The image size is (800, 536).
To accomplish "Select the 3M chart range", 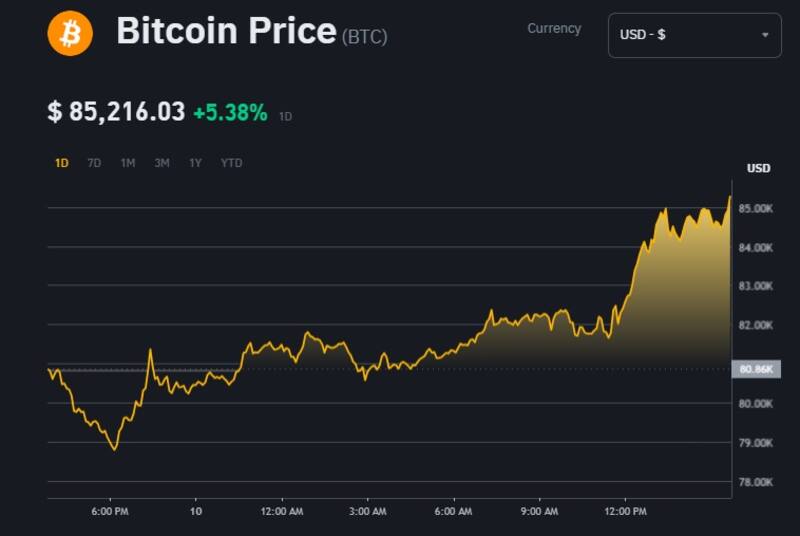I will tap(162, 163).
